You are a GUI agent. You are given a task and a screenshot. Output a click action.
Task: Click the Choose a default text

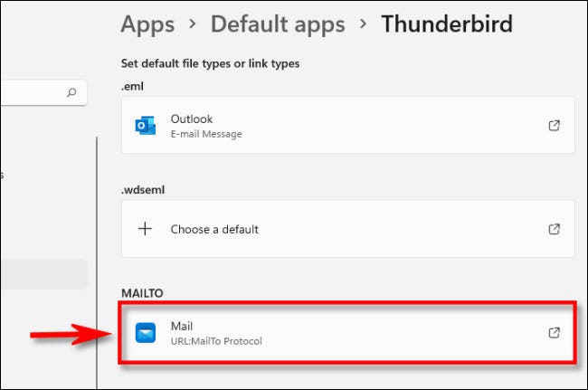coord(214,229)
